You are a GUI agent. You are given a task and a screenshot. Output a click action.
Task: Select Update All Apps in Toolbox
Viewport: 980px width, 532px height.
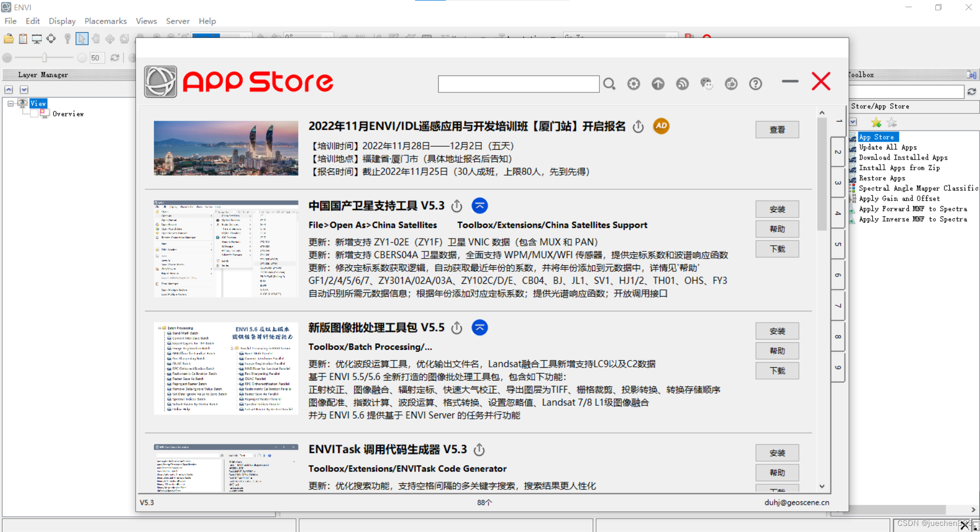[x=888, y=147]
